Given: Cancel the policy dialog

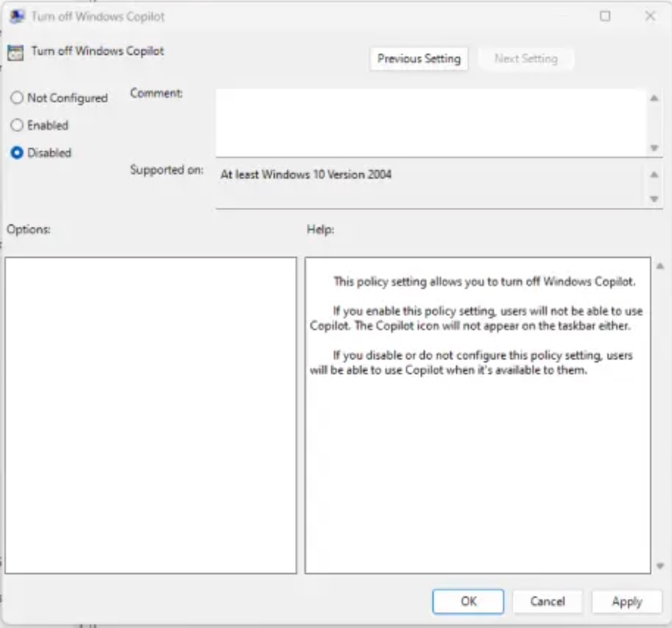Looking at the screenshot, I should point(547,602).
